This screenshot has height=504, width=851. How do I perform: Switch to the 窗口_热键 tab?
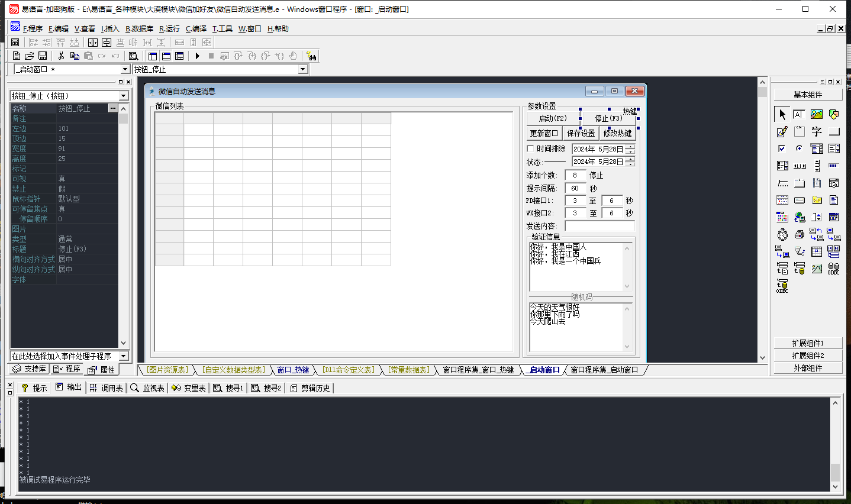point(294,370)
